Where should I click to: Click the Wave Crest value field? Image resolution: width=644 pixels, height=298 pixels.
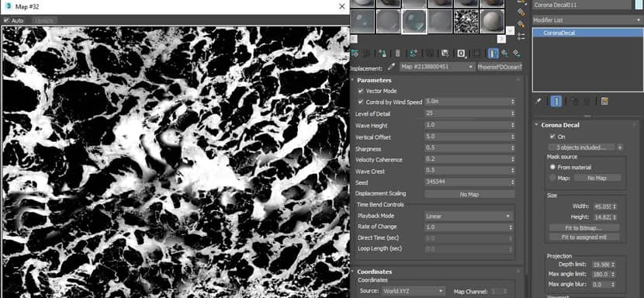[466, 171]
